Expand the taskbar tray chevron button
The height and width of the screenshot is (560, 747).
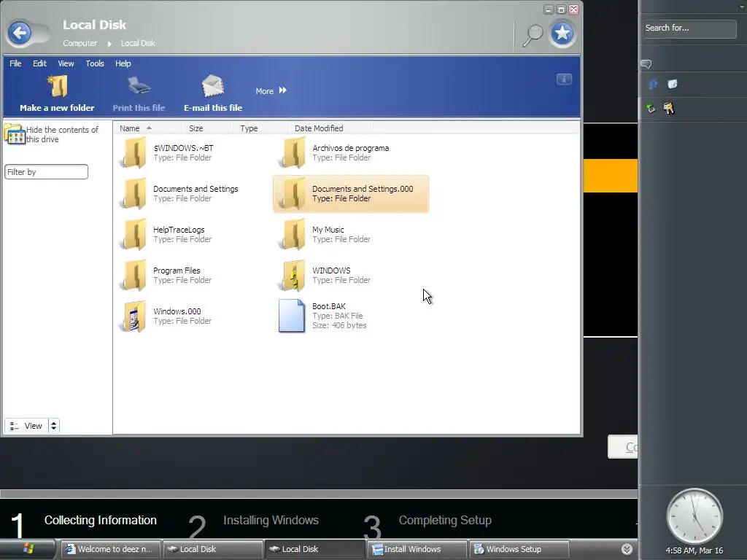(627, 549)
